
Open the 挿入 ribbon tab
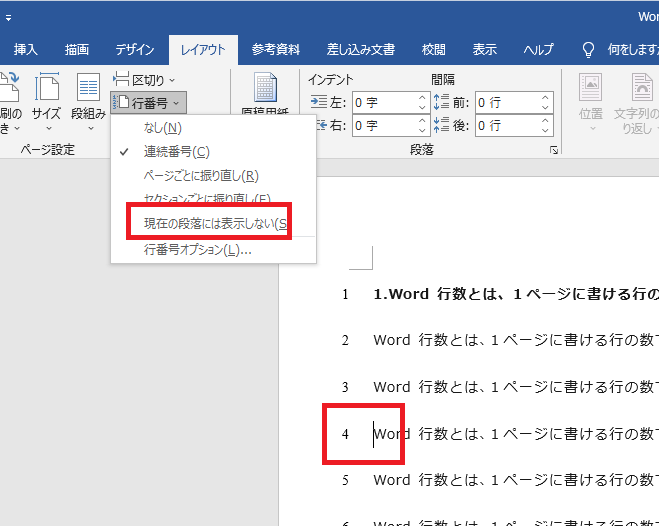[26, 50]
